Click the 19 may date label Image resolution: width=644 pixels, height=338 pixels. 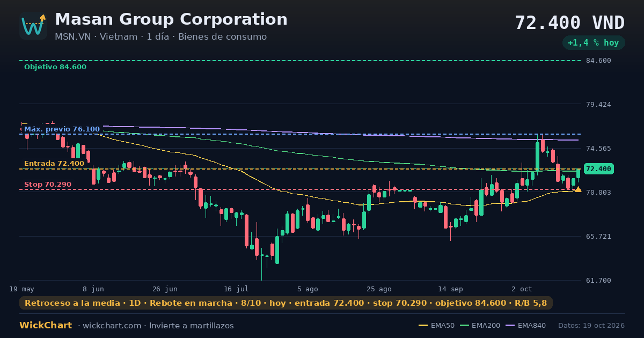(22, 289)
